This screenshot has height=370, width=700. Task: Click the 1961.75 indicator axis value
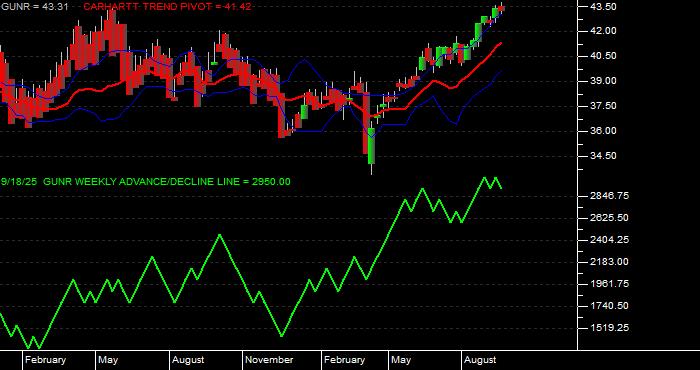(609, 284)
